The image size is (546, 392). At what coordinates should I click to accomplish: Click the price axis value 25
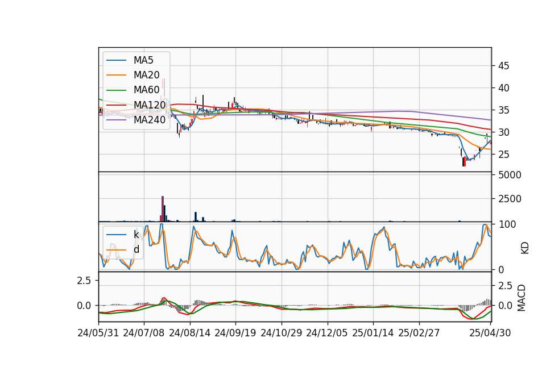[503, 155]
